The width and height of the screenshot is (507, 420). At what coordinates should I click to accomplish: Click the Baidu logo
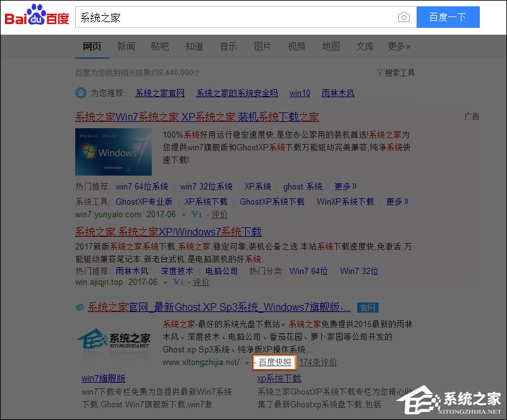pos(35,16)
